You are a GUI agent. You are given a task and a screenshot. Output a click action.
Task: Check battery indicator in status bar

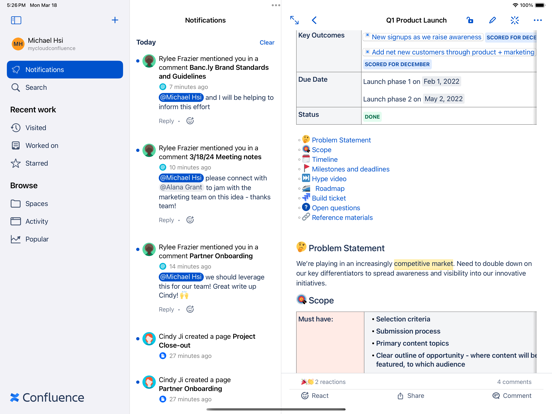click(540, 5)
